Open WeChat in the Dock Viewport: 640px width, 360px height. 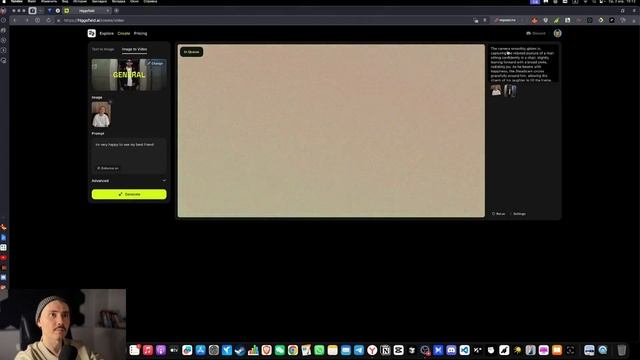tap(280, 350)
